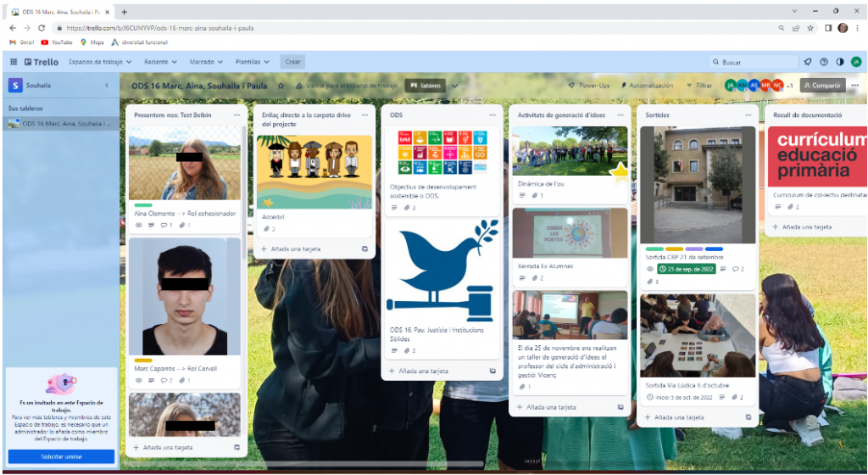The height and width of the screenshot is (475, 868).
Task: Toggle the 21 de sep. due date badge
Action: click(687, 269)
